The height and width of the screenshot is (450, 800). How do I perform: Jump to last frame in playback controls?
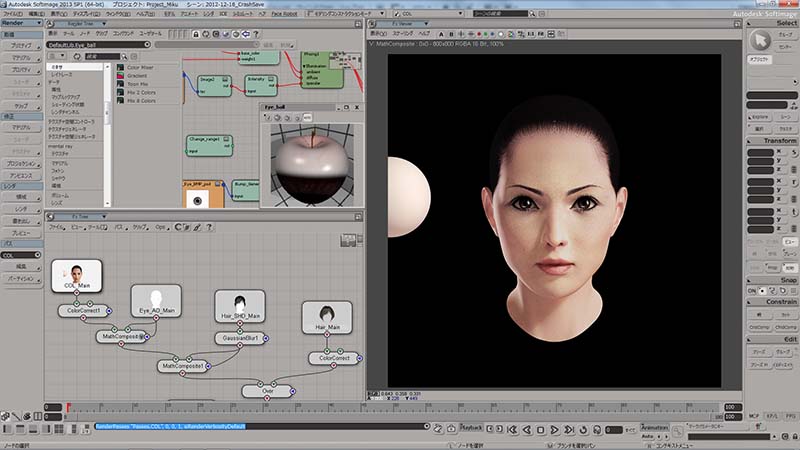[x=569, y=430]
